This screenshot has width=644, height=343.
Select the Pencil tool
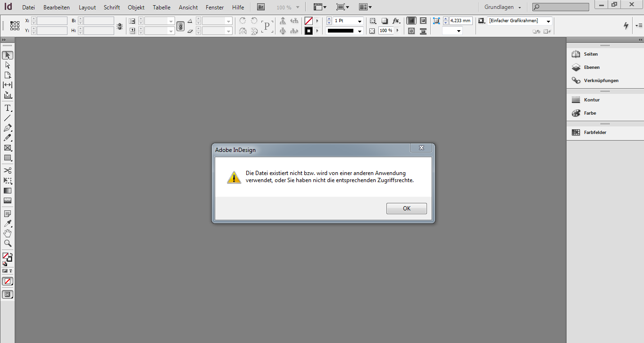coord(8,138)
